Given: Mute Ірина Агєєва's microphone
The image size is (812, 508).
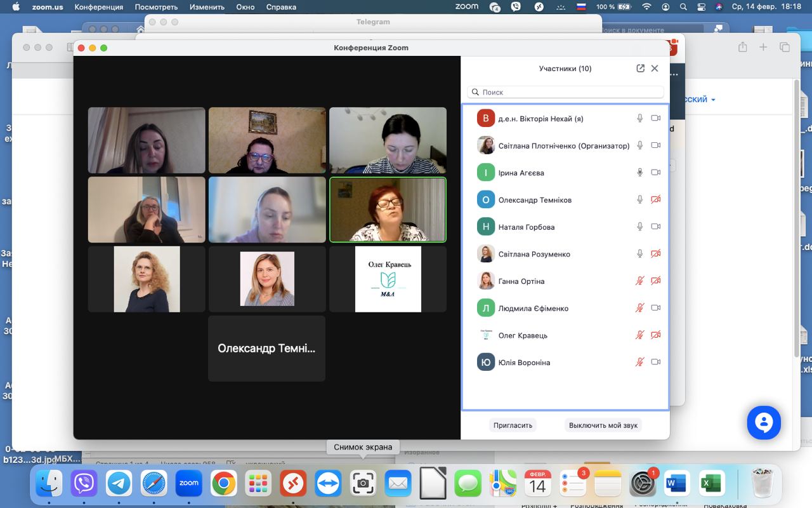Looking at the screenshot, I should [640, 173].
